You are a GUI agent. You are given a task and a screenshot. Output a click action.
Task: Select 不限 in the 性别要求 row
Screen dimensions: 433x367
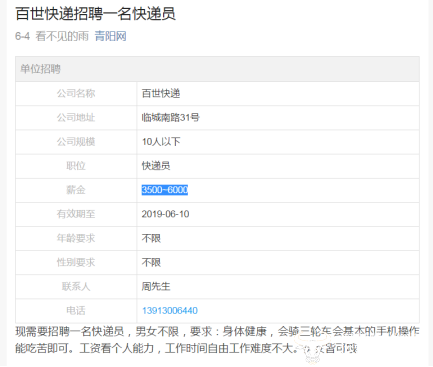click(151, 262)
